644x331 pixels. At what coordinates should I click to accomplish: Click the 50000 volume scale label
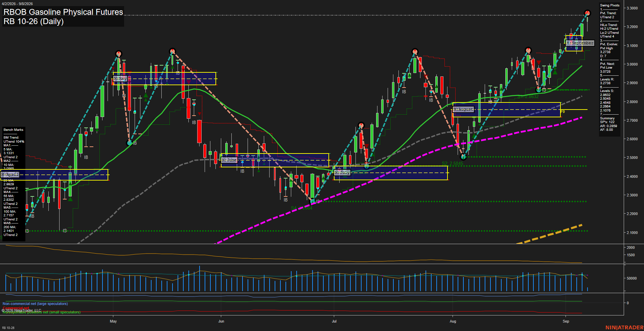pos(631,279)
